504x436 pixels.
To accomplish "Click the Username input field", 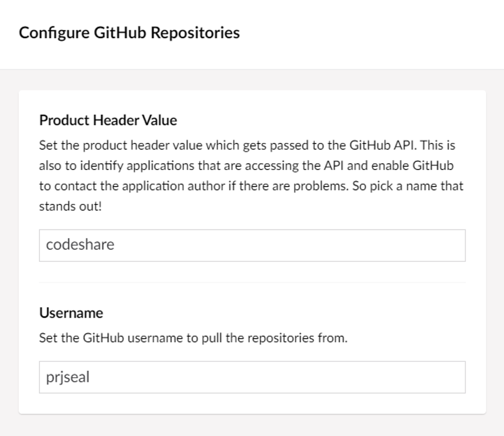I will [x=252, y=377].
